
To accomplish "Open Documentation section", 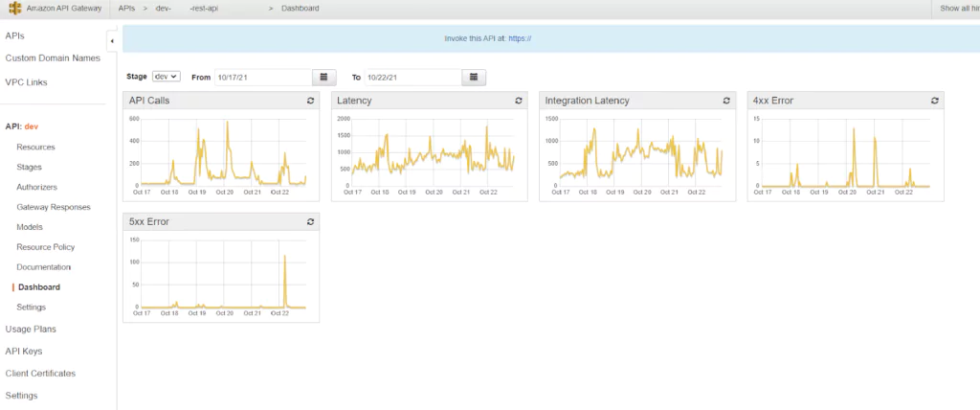I will click(x=44, y=267).
